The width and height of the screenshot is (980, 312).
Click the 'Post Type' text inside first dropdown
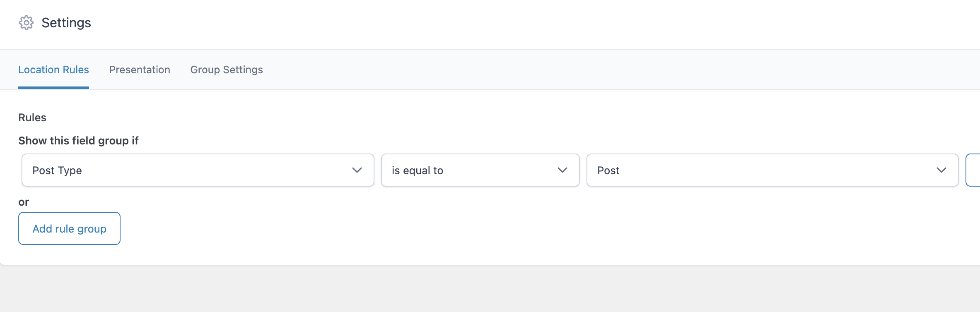(x=57, y=170)
